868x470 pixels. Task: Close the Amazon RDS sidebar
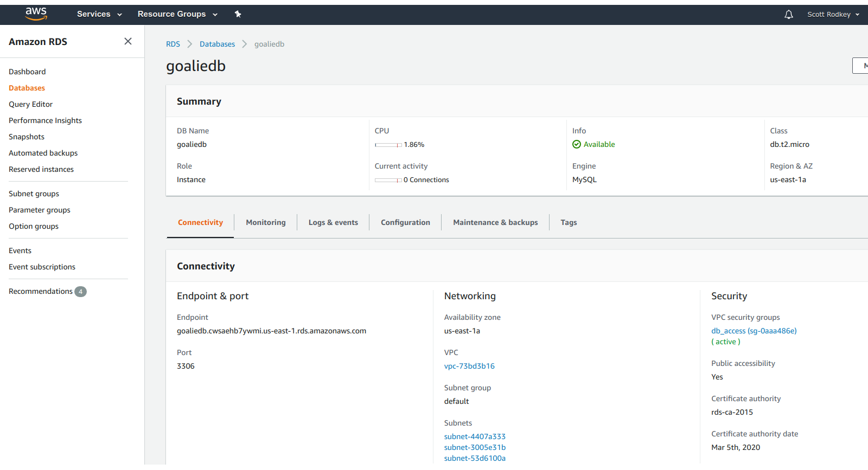click(x=128, y=41)
